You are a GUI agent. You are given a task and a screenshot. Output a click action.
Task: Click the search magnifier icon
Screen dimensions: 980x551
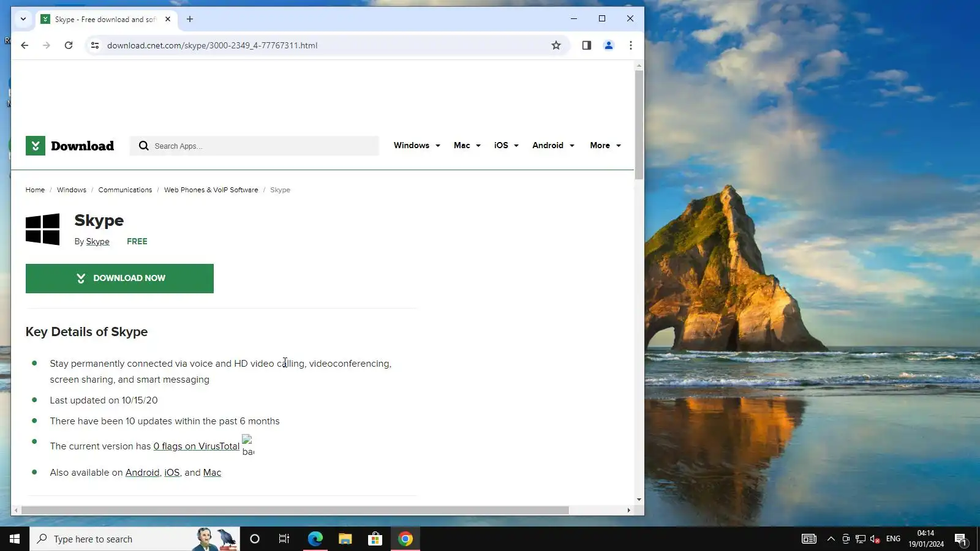coord(144,146)
